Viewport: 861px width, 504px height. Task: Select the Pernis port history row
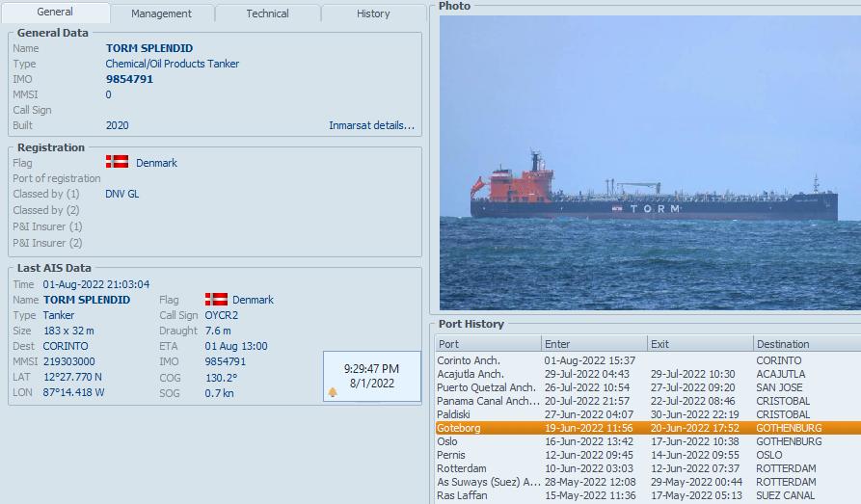coord(648,455)
